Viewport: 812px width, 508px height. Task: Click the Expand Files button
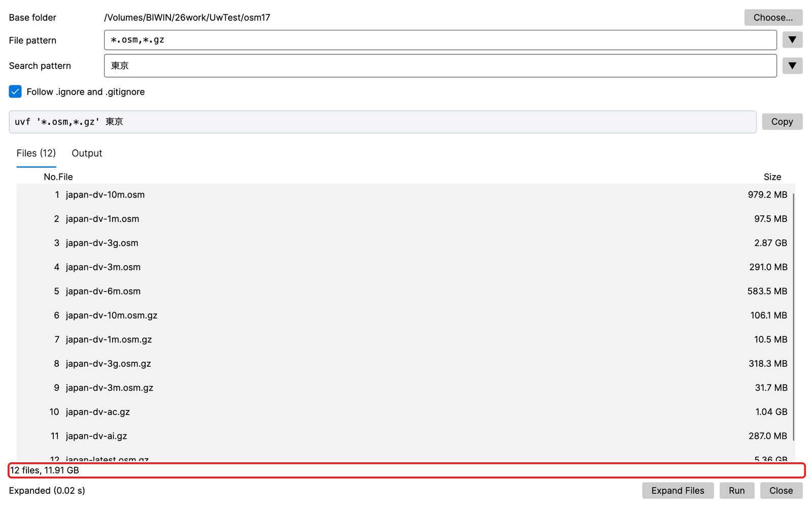coord(678,490)
